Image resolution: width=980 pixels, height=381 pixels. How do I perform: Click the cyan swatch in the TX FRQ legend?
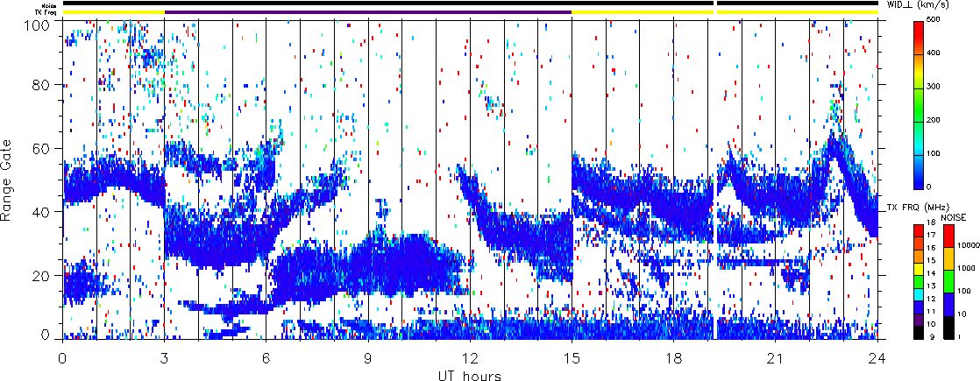click(x=919, y=295)
